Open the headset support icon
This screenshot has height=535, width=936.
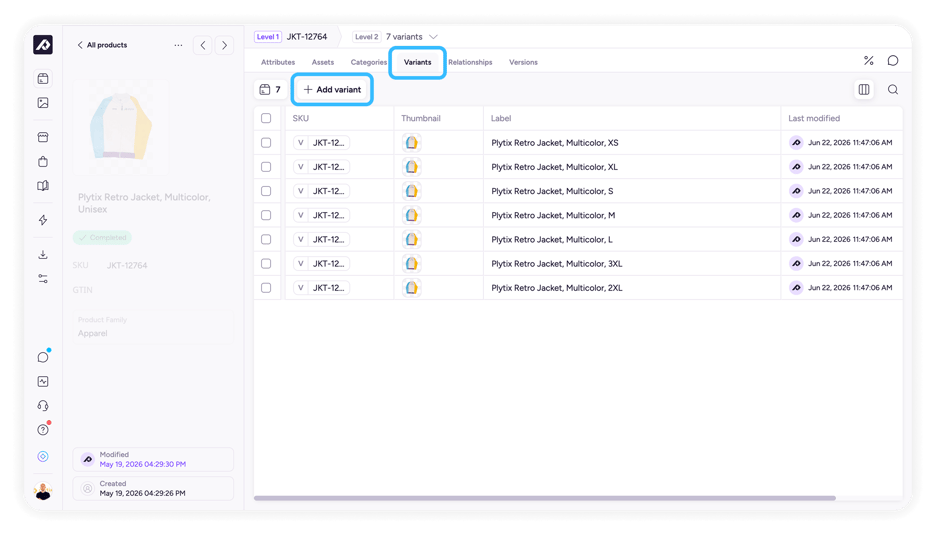43,405
